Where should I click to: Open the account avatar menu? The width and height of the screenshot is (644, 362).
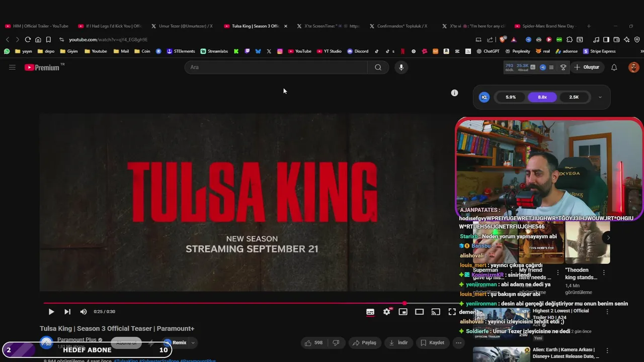pyautogui.click(x=633, y=67)
